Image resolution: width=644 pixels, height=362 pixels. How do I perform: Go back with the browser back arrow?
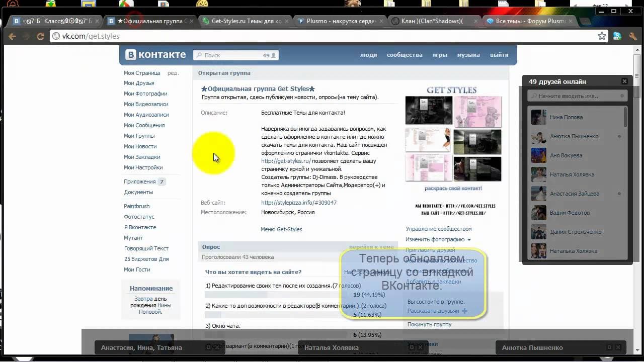pos(12,36)
